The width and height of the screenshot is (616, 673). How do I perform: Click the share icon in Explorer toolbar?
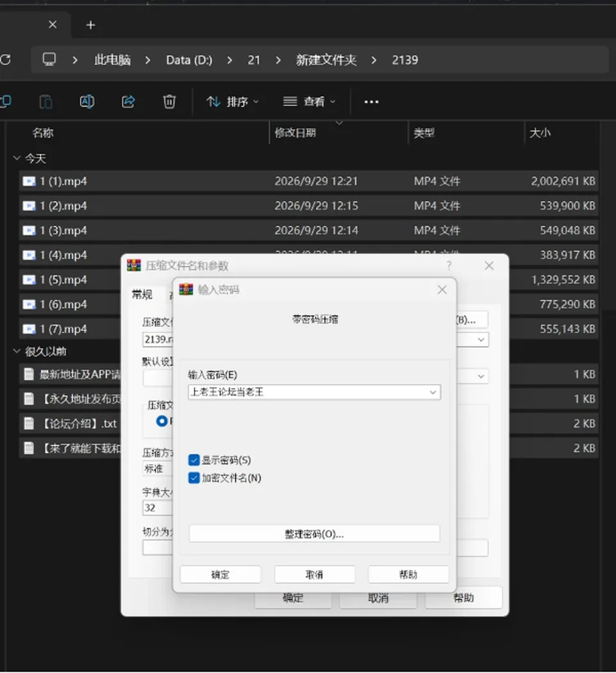coord(128,101)
